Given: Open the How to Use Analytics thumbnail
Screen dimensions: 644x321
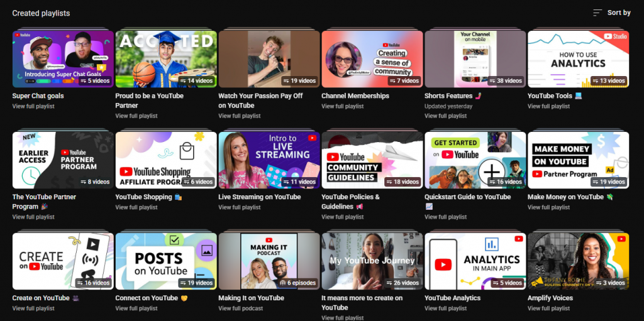Looking at the screenshot, I should (579, 59).
